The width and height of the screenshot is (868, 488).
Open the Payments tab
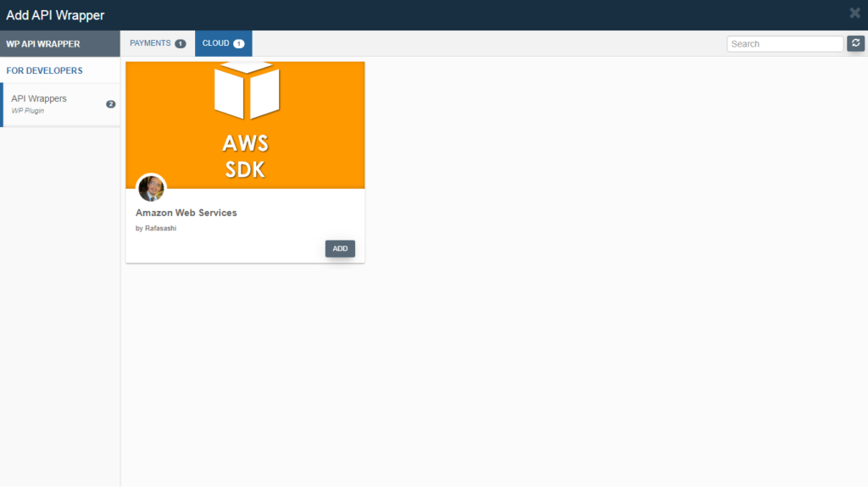[157, 43]
